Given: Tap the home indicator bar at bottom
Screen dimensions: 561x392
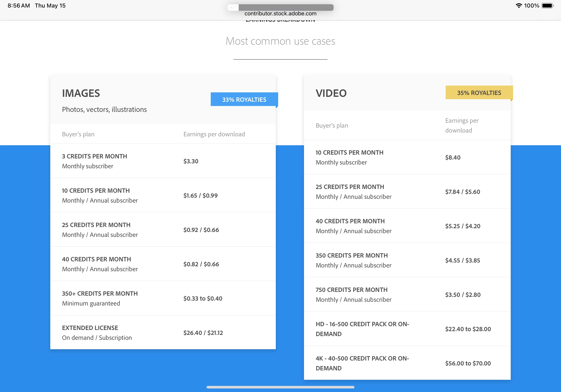Looking at the screenshot, I should (280, 387).
